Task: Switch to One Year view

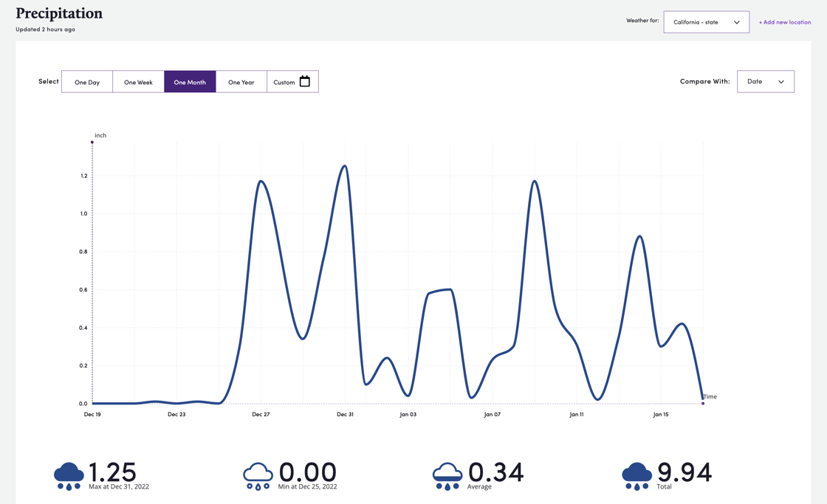Action: [241, 82]
